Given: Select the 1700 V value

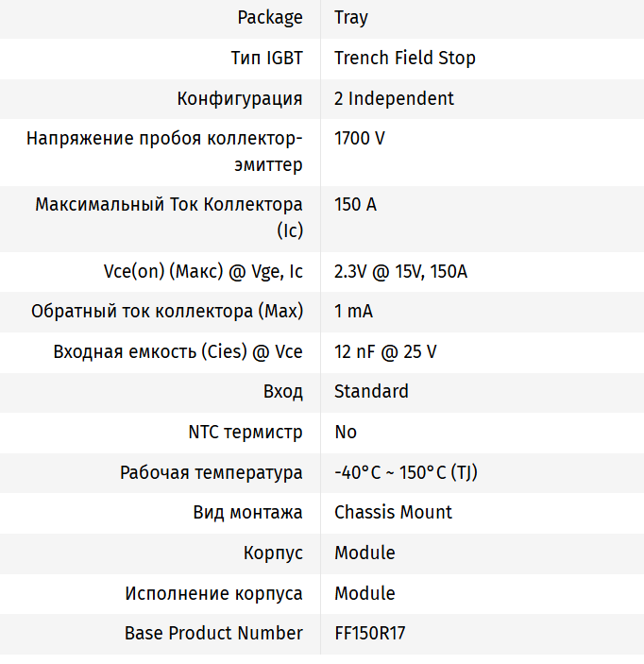Looking at the screenshot, I should point(360,138).
